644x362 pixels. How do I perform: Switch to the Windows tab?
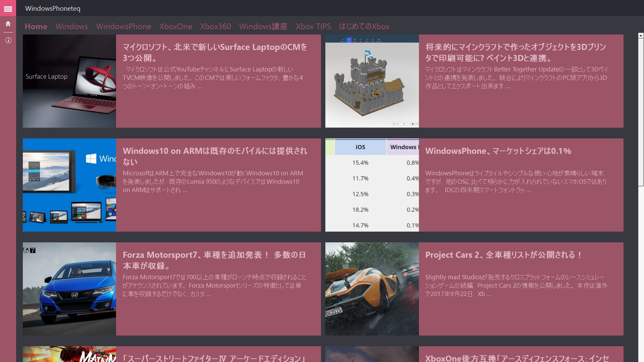coord(71,26)
